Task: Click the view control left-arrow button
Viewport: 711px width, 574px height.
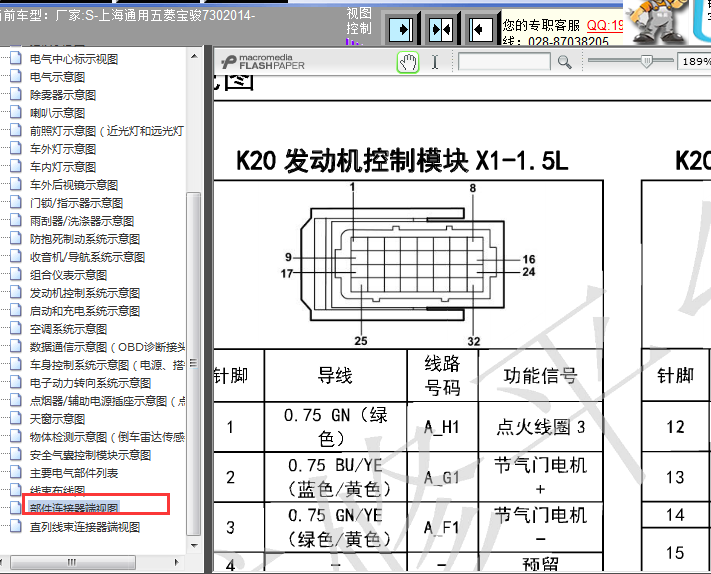Action: (480, 29)
